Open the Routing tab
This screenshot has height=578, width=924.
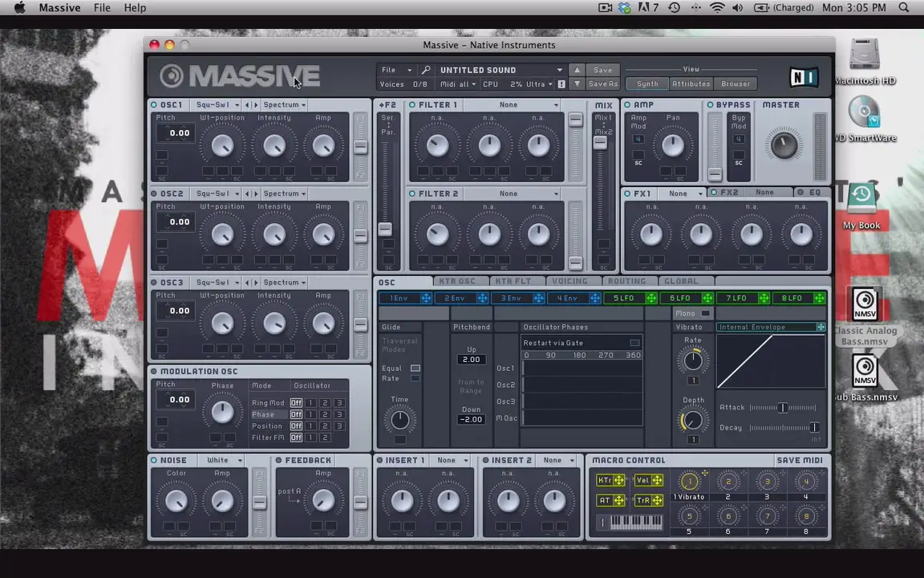click(x=626, y=282)
